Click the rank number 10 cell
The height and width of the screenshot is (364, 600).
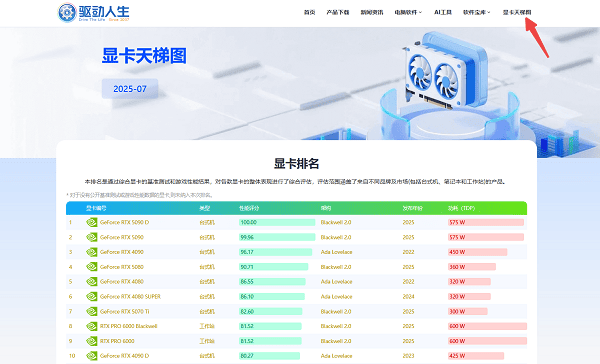pos(72,356)
